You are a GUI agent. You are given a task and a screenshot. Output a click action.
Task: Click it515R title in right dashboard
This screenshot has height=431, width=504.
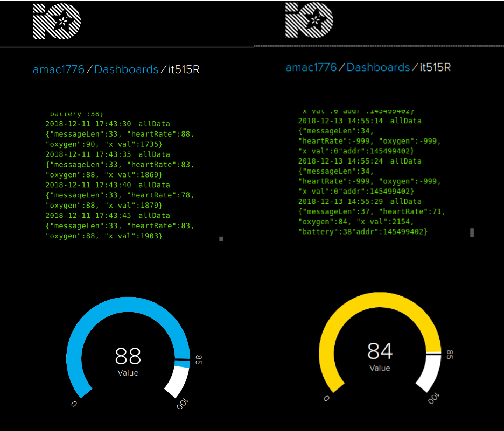[x=435, y=67]
